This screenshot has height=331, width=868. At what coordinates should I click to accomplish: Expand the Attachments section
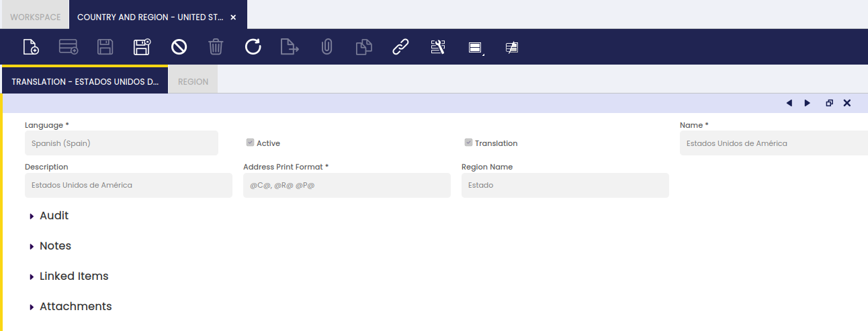pos(75,307)
